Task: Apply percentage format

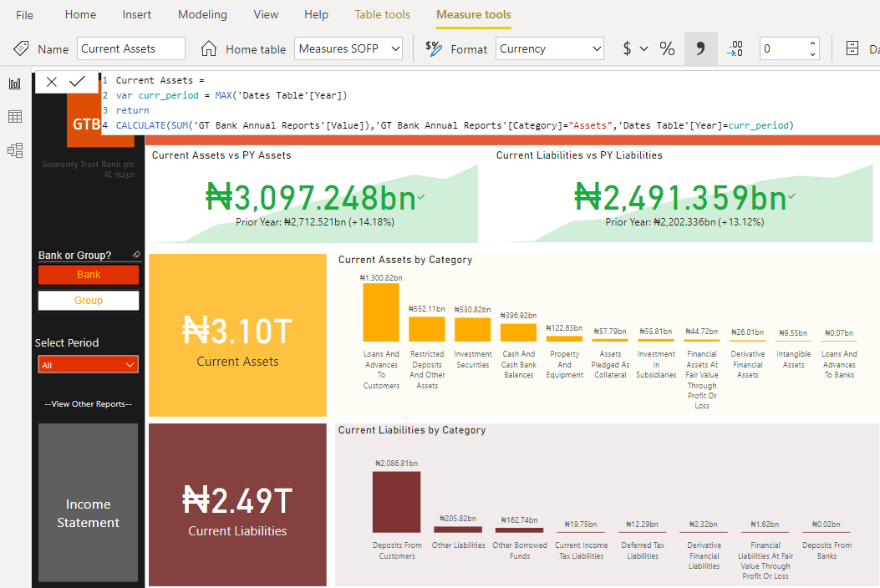Action: click(x=667, y=48)
